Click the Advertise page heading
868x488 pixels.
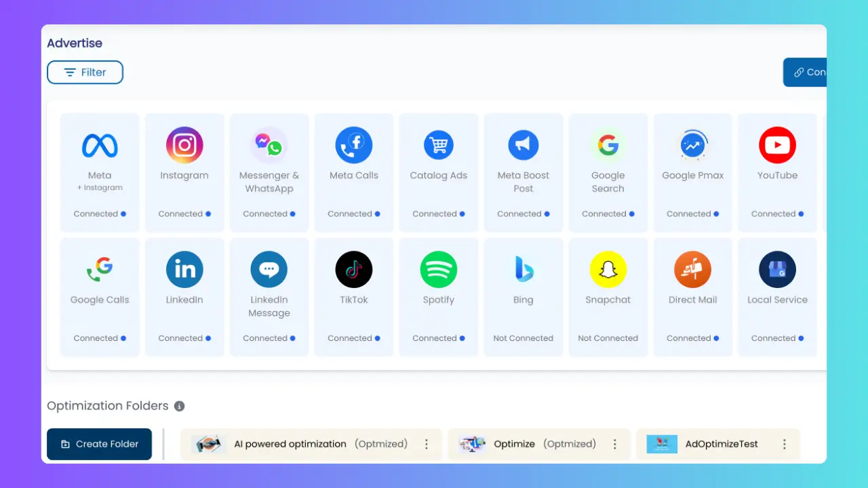click(75, 43)
